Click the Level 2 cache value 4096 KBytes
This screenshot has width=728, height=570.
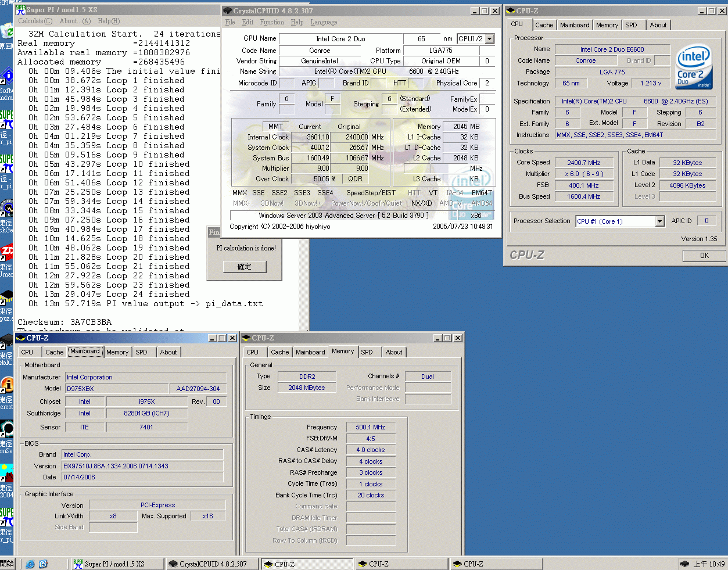click(x=688, y=185)
